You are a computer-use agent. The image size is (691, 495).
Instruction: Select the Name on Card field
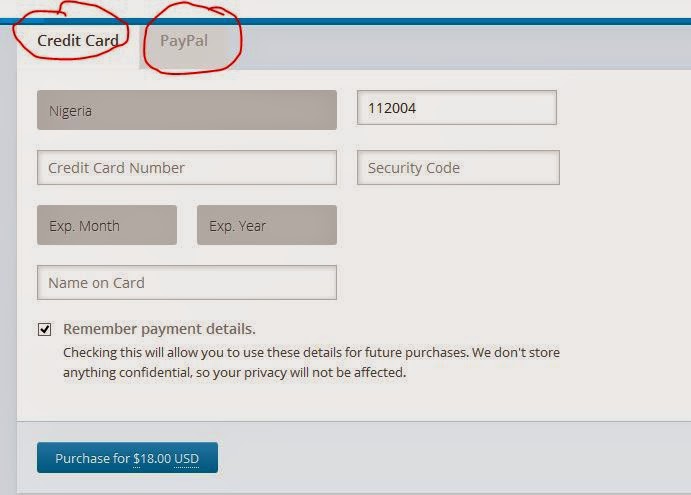(186, 283)
